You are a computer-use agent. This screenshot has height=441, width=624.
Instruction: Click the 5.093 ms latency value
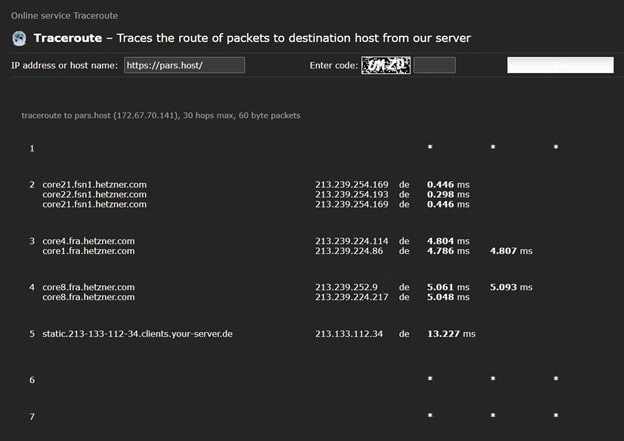[511, 287]
